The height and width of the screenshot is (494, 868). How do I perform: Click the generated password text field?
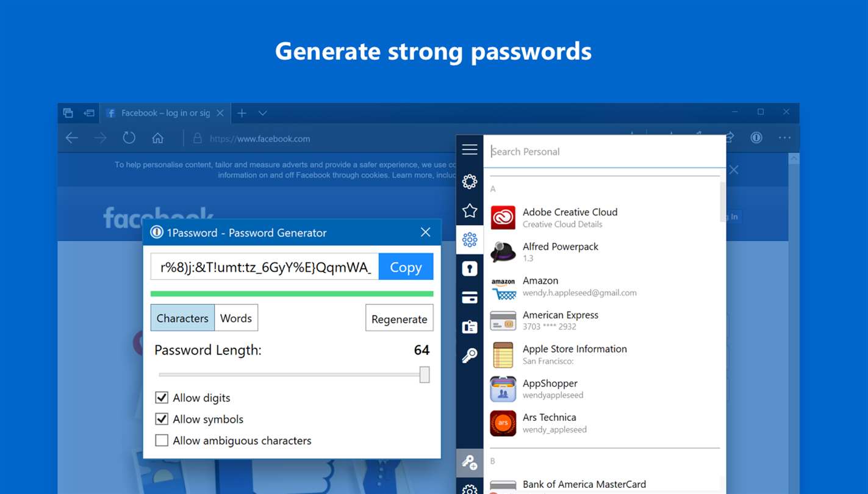[265, 267]
